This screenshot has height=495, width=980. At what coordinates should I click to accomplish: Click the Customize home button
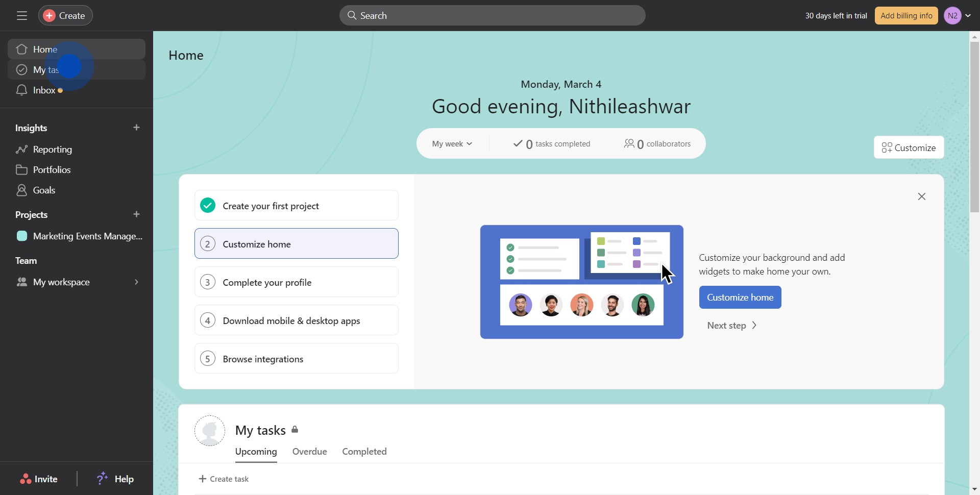pyautogui.click(x=740, y=297)
